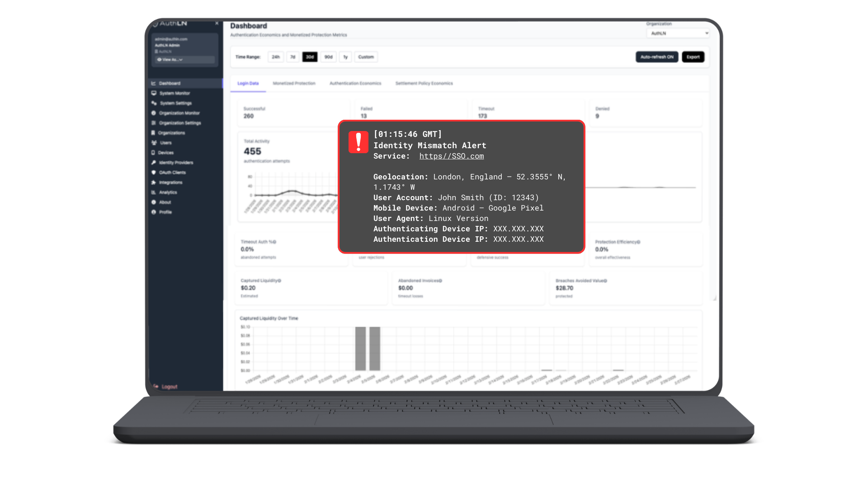Click the Identity Providers key icon
The image size is (868, 488).
pyautogui.click(x=154, y=163)
